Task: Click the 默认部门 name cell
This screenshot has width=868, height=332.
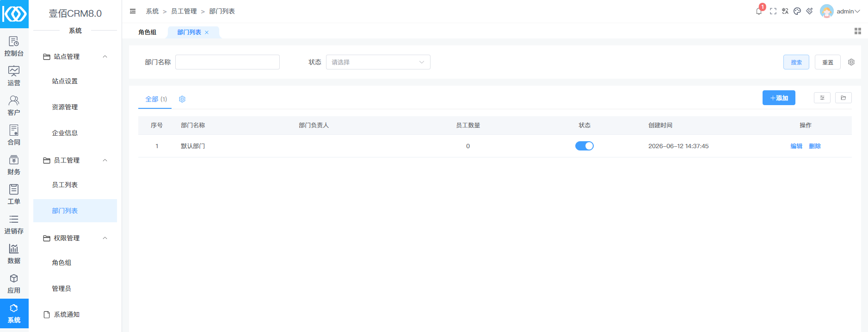Action: [193, 146]
